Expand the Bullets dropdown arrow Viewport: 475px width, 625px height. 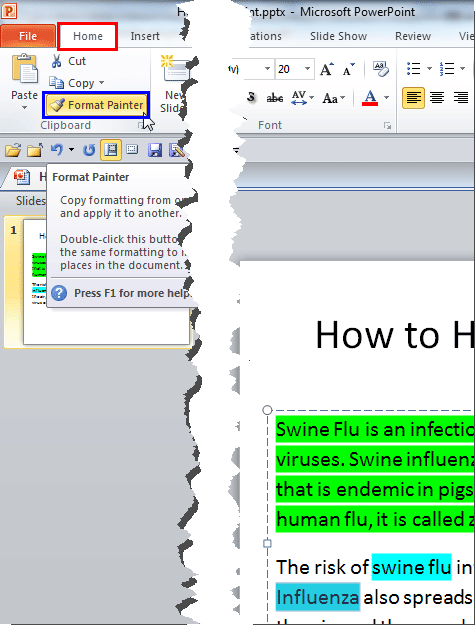pyautogui.click(x=429, y=69)
